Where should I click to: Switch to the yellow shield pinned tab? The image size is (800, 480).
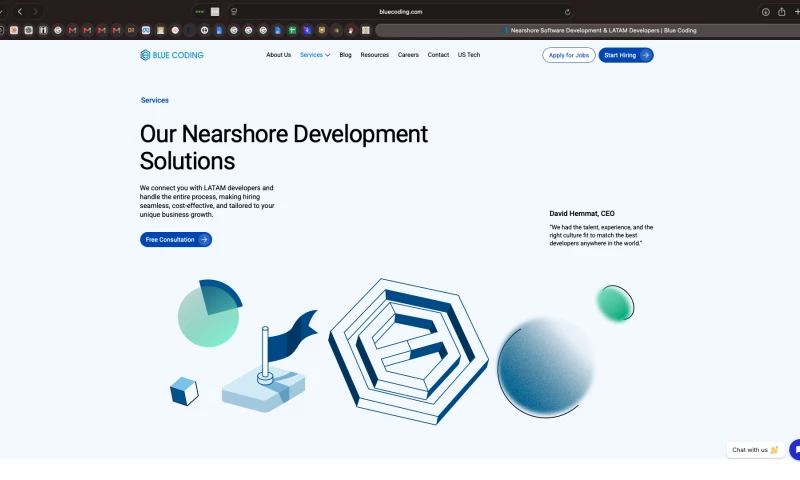coord(322,30)
